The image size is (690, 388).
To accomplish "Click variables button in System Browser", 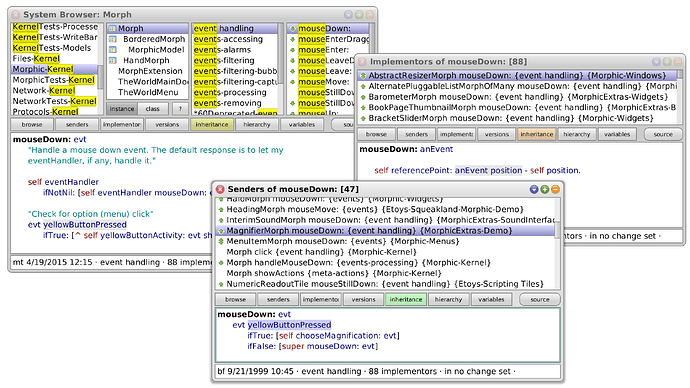I will coord(302,124).
